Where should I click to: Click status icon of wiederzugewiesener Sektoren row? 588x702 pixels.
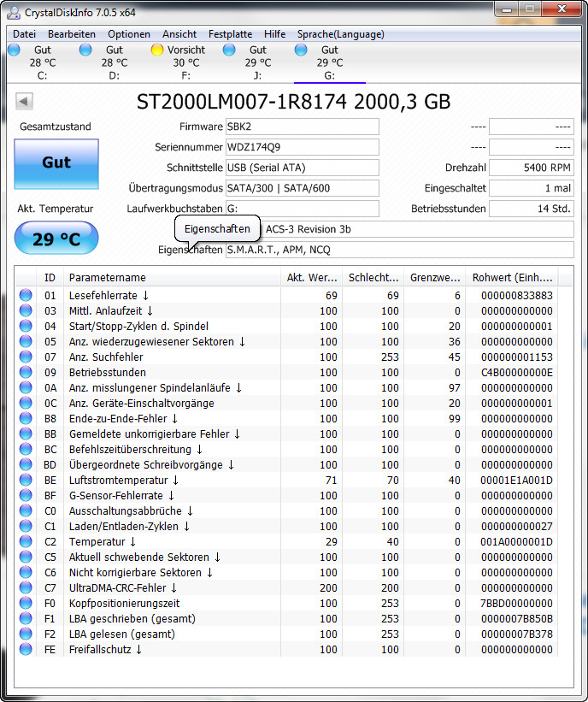(x=26, y=341)
